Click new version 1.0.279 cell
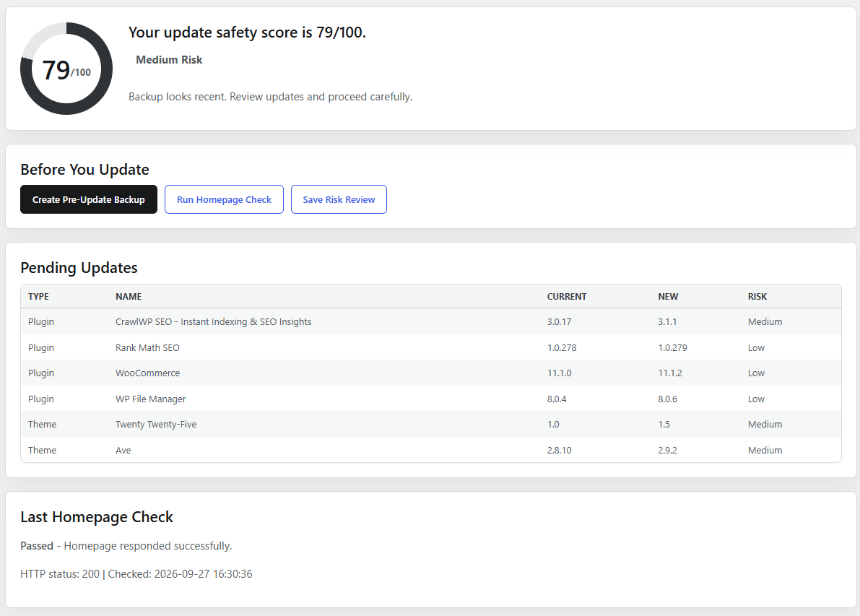Viewport: 860px width, 616px height. click(672, 347)
